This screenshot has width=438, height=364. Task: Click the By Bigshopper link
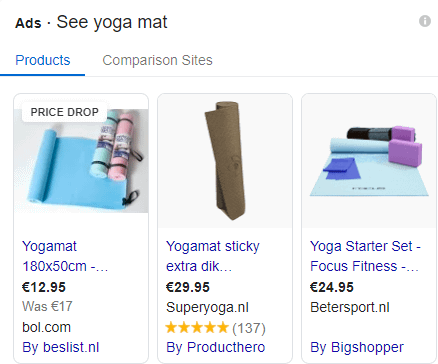click(x=357, y=347)
